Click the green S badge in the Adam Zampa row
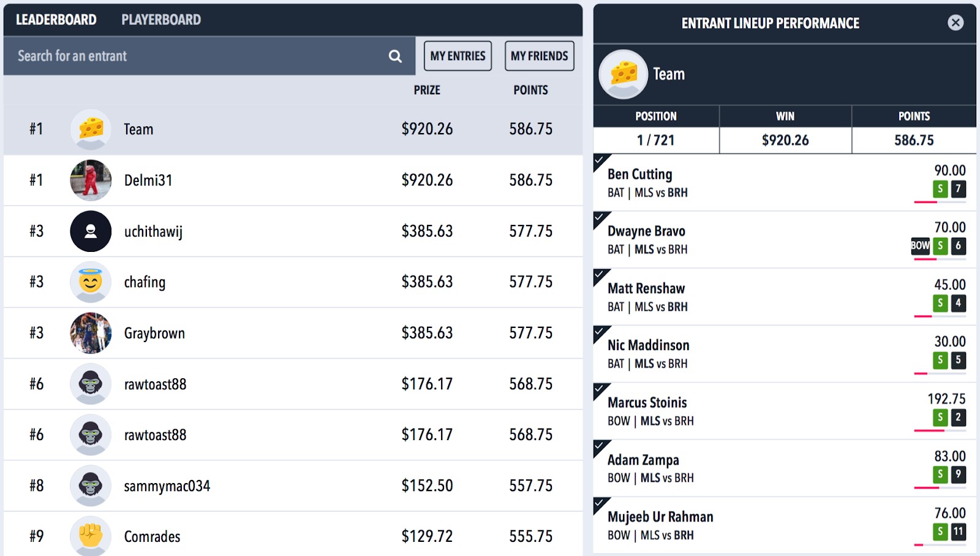 coord(940,474)
